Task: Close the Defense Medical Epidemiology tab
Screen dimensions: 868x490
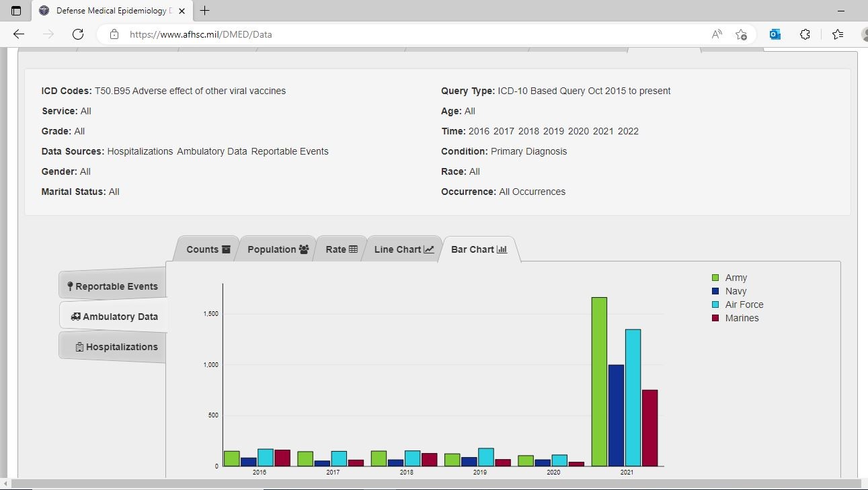Action: pyautogui.click(x=182, y=11)
